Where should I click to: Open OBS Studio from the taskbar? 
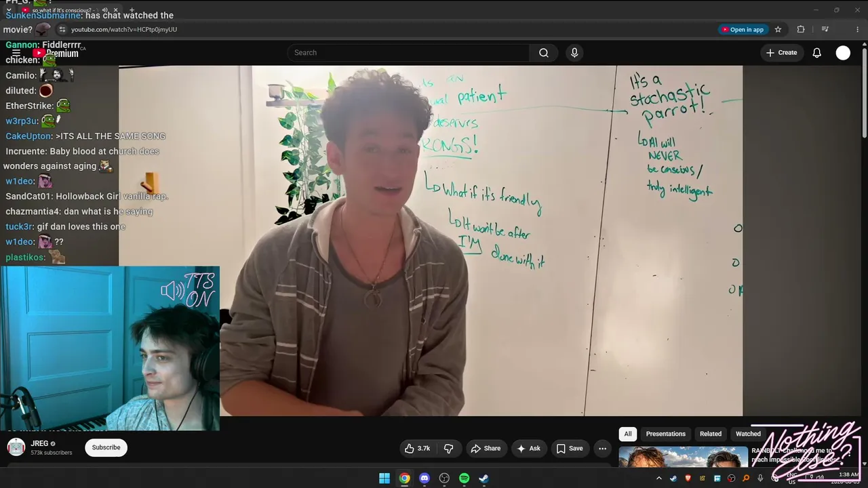coord(444,479)
